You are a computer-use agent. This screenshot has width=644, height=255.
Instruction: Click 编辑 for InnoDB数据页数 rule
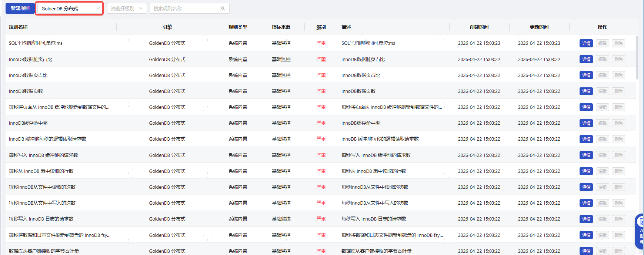coord(603,91)
